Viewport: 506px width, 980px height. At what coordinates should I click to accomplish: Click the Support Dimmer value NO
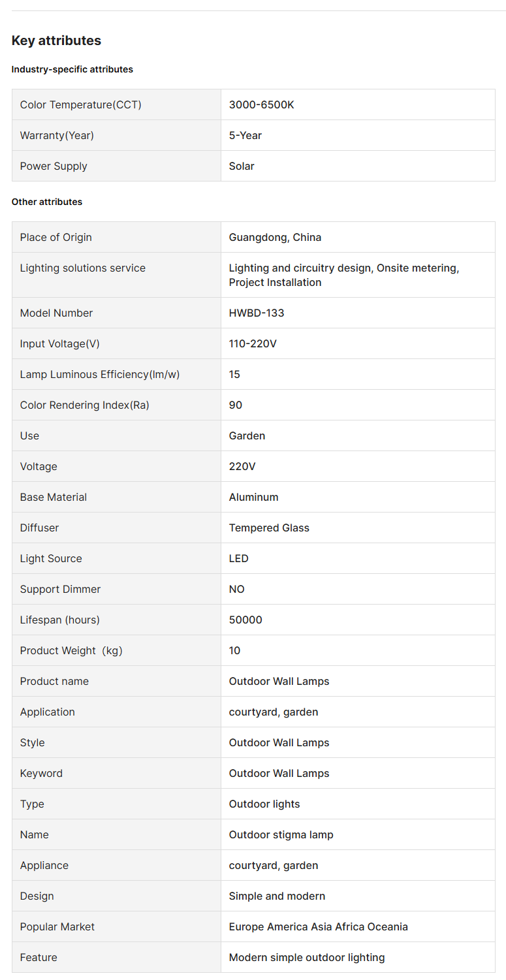236,589
